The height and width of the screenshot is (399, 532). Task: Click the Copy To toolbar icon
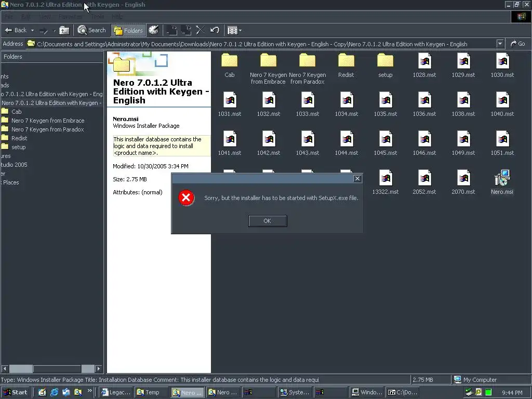[186, 30]
